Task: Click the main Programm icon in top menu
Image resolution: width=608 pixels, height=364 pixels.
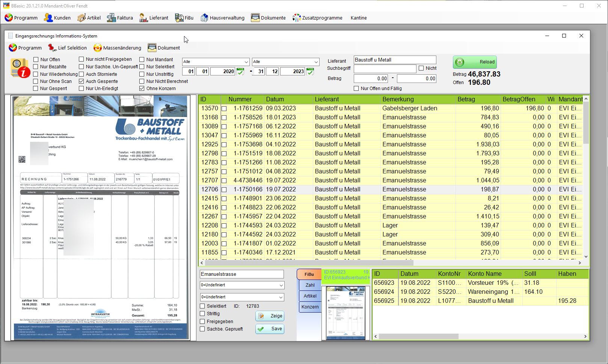Action: click(9, 18)
